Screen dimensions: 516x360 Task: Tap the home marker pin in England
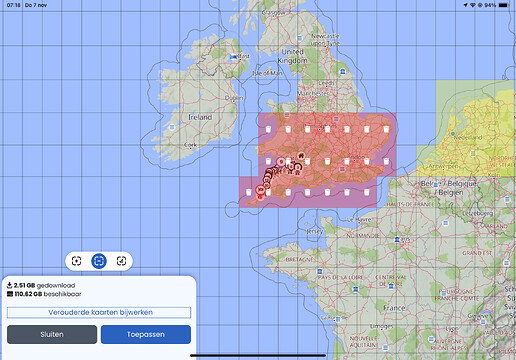[x=301, y=155]
